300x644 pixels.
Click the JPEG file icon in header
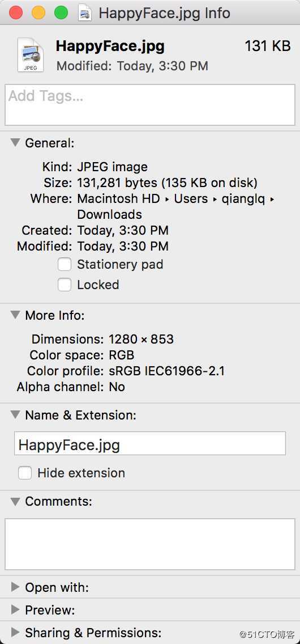[31, 54]
